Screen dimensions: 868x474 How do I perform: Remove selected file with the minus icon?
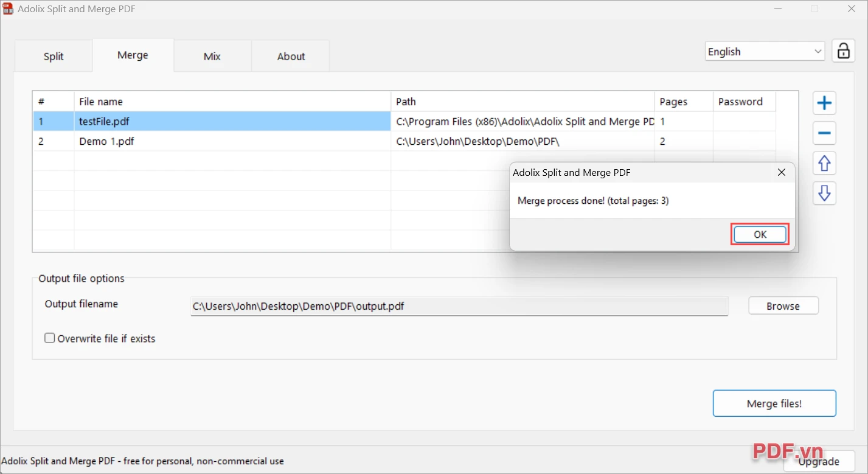pyautogui.click(x=824, y=133)
